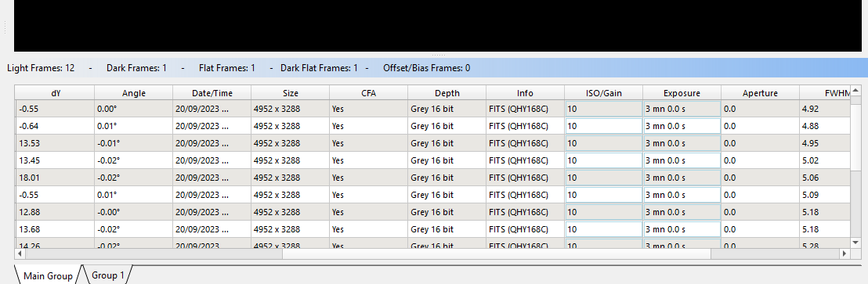Image resolution: width=868 pixels, height=284 pixels.
Task: Edit ISO/Gain field in first row
Action: 603,109
